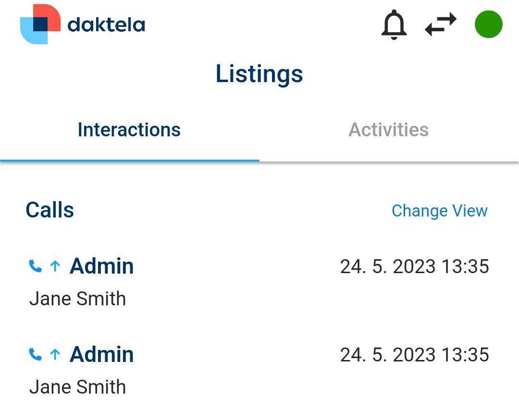Click the outgoing arrow on second call entry
The width and height of the screenshot is (519, 420).
55,354
